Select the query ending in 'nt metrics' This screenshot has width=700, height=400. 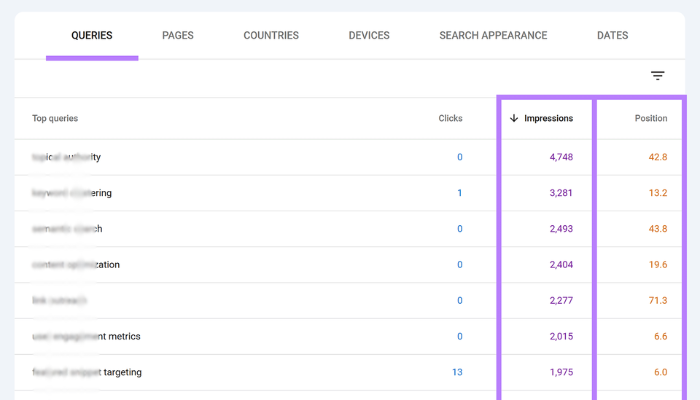click(x=86, y=336)
